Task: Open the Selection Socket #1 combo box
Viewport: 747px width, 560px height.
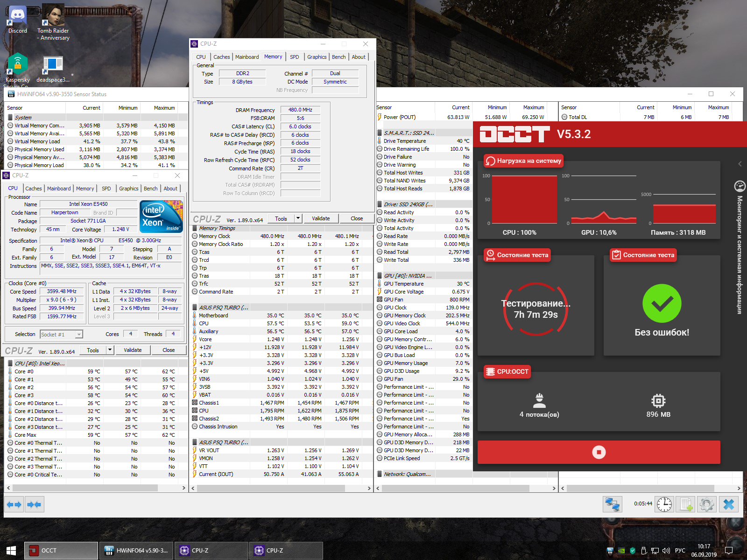Action: [61, 334]
